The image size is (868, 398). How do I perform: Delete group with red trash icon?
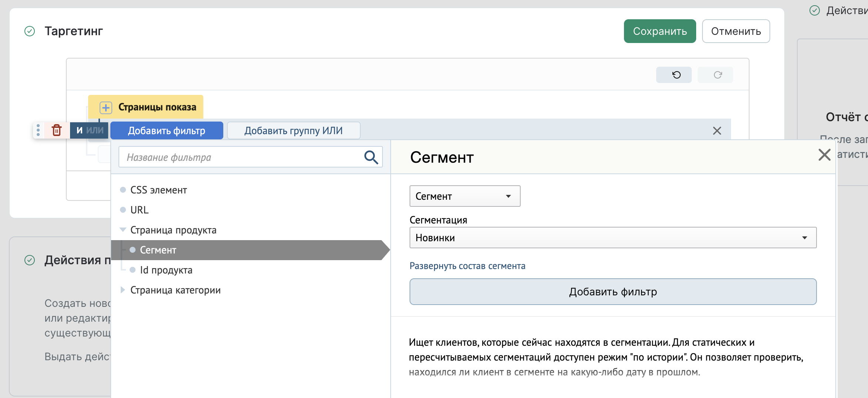(57, 130)
